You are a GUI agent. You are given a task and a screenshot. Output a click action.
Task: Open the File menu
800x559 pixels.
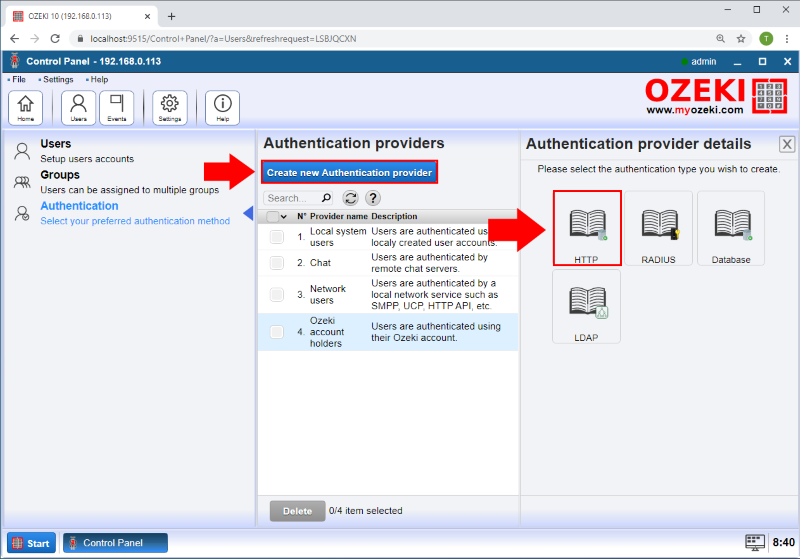click(x=19, y=80)
